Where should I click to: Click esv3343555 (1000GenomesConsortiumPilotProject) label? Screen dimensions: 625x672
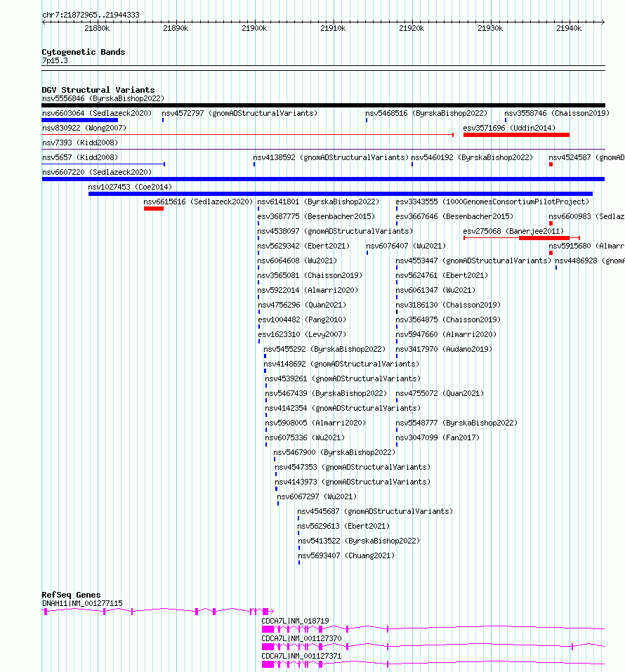coord(492,202)
